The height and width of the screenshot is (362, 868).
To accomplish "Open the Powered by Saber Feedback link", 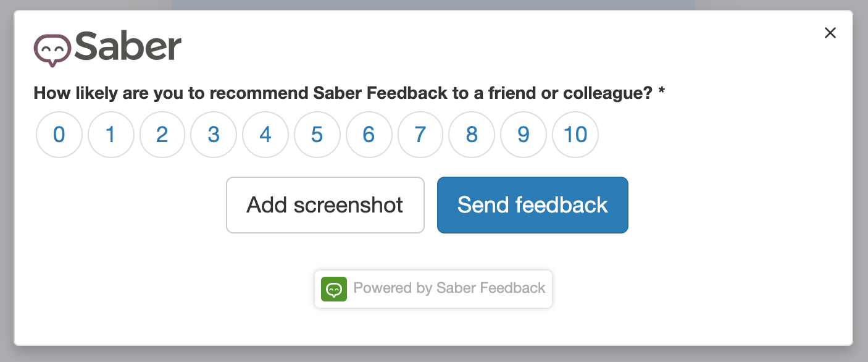I will click(449, 288).
